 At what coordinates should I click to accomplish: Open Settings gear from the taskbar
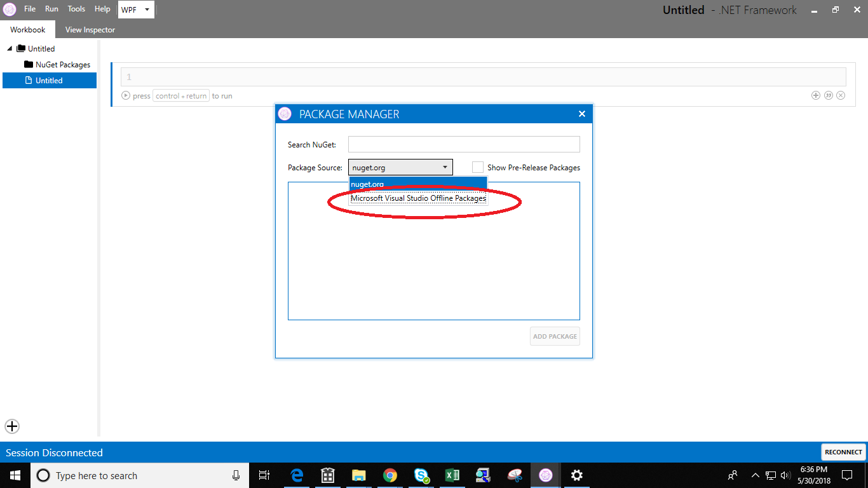point(577,475)
